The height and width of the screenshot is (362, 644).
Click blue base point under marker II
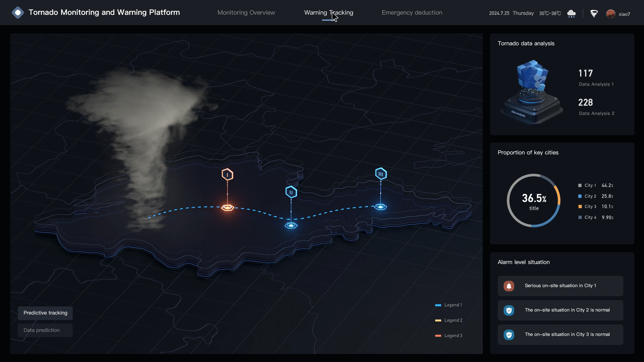point(291,225)
